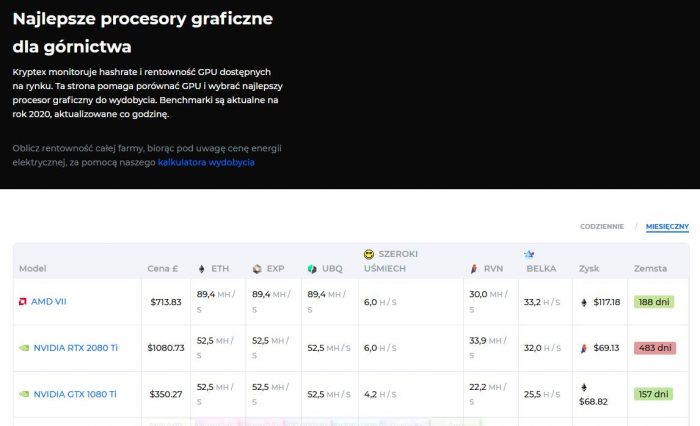
Task: Switch to the CODZIENNIE view
Action: (602, 226)
